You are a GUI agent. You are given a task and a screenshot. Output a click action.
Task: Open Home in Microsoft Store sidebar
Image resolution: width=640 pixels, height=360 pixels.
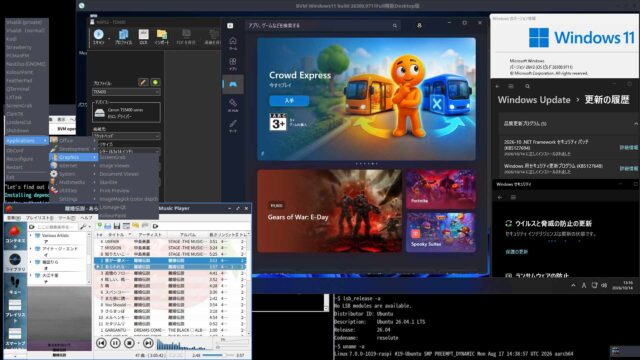click(233, 43)
